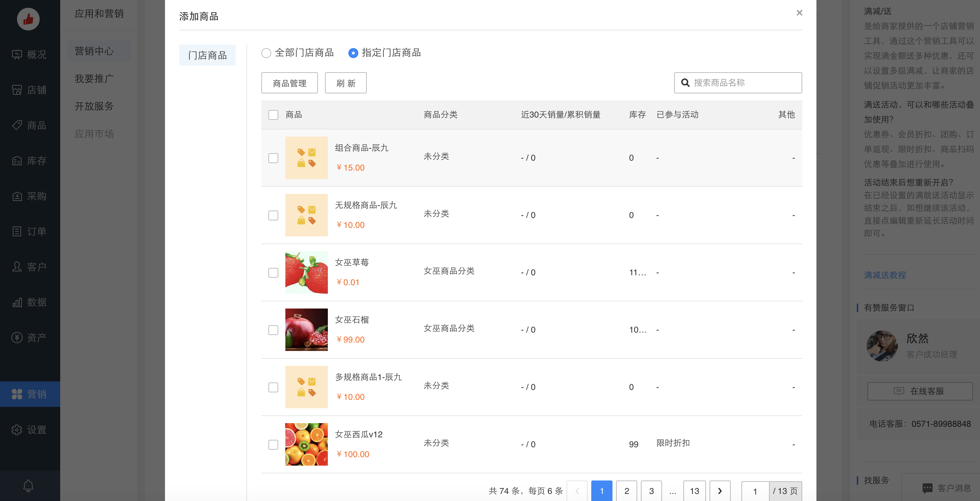Open the 采购 purchasing sidebar item
The width and height of the screenshot is (980, 501).
click(30, 196)
